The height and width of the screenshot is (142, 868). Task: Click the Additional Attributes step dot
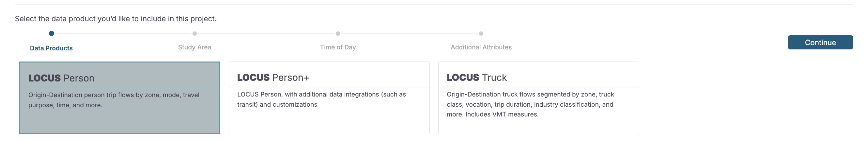(481, 33)
